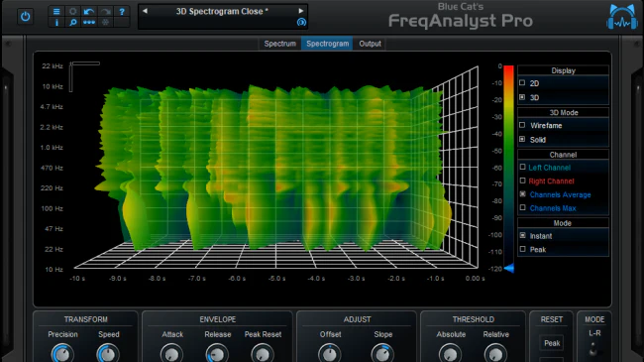Toggle Channels Max display

pos(522,207)
